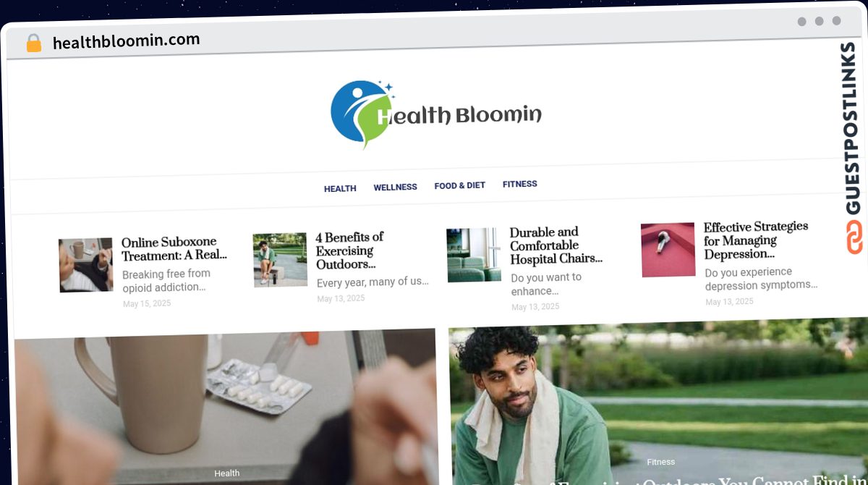Screen dimensions: 868x485
Task: Open the Exercising Outdoors article thumbnail
Action: 280,260
